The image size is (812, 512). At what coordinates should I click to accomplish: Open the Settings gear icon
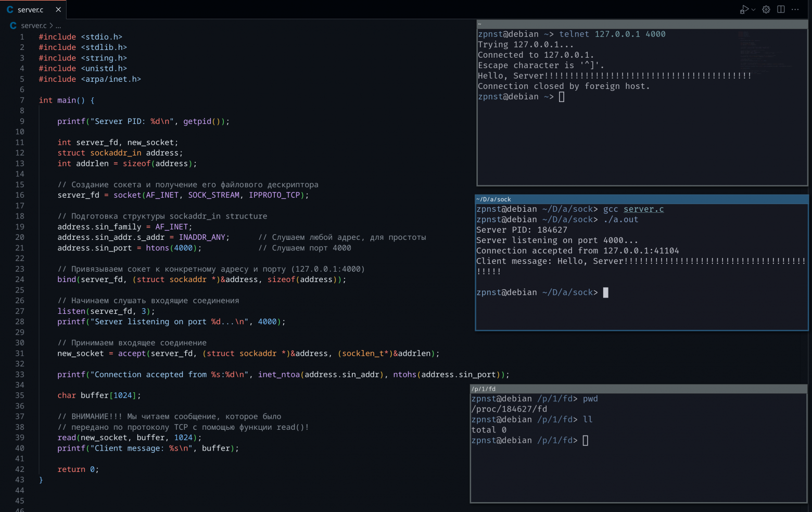(x=765, y=9)
